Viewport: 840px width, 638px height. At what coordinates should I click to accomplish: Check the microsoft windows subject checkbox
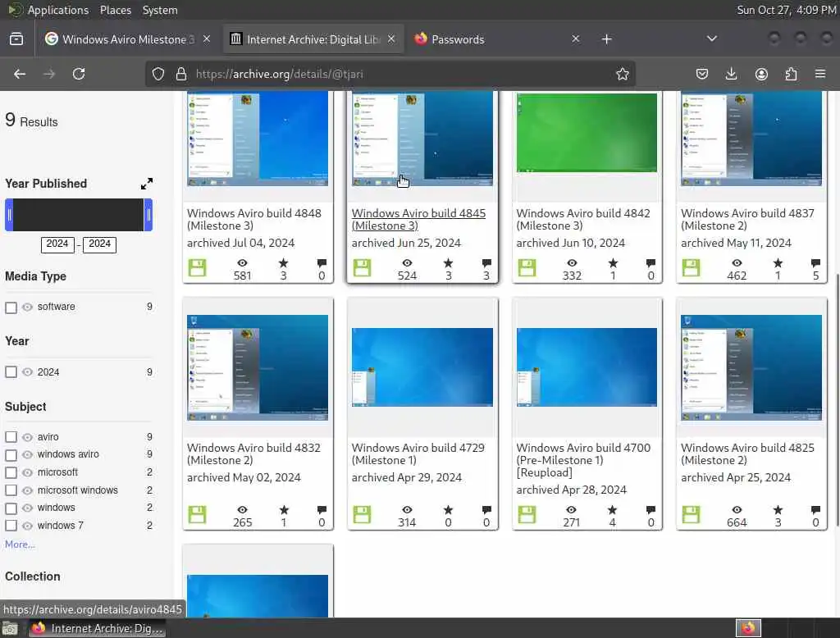pos(11,490)
